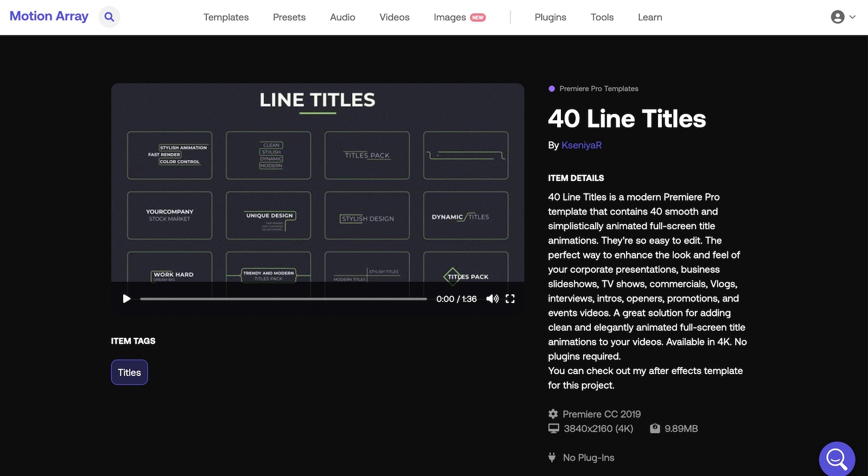Open the Presets menu
The width and height of the screenshot is (868, 476).
coord(289,17)
